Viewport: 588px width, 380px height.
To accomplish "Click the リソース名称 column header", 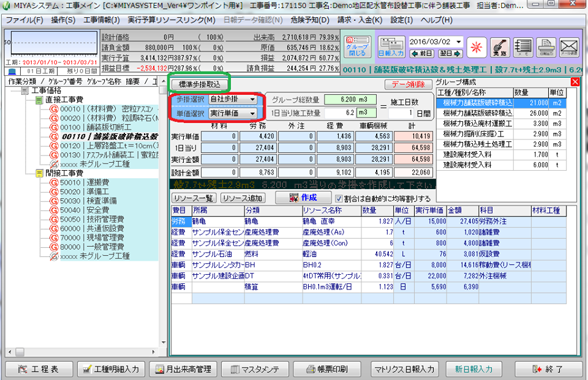I will 332,210.
